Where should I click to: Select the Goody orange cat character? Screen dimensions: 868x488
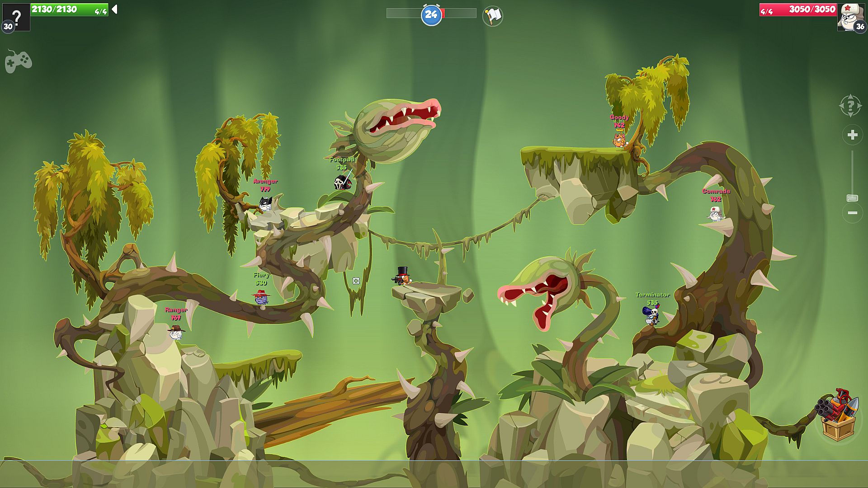619,140
